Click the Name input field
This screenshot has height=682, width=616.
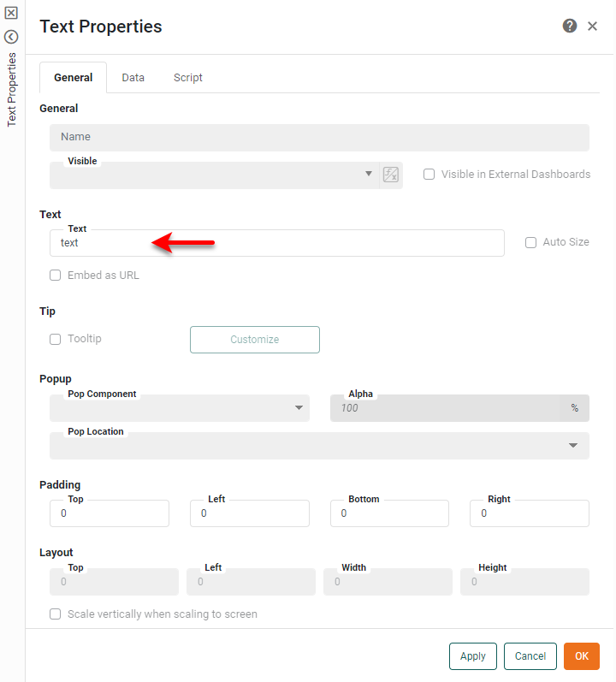319,138
